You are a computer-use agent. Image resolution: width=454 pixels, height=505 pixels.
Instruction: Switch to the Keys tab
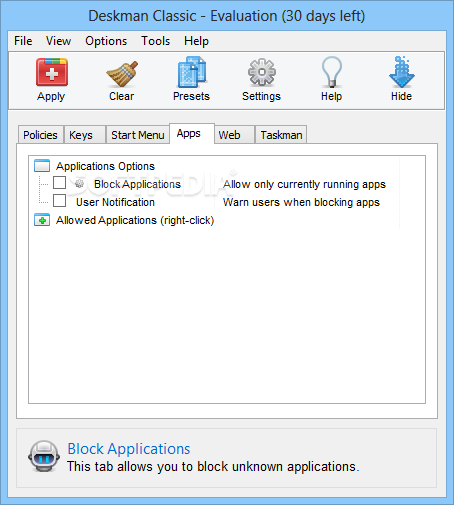tap(85, 135)
